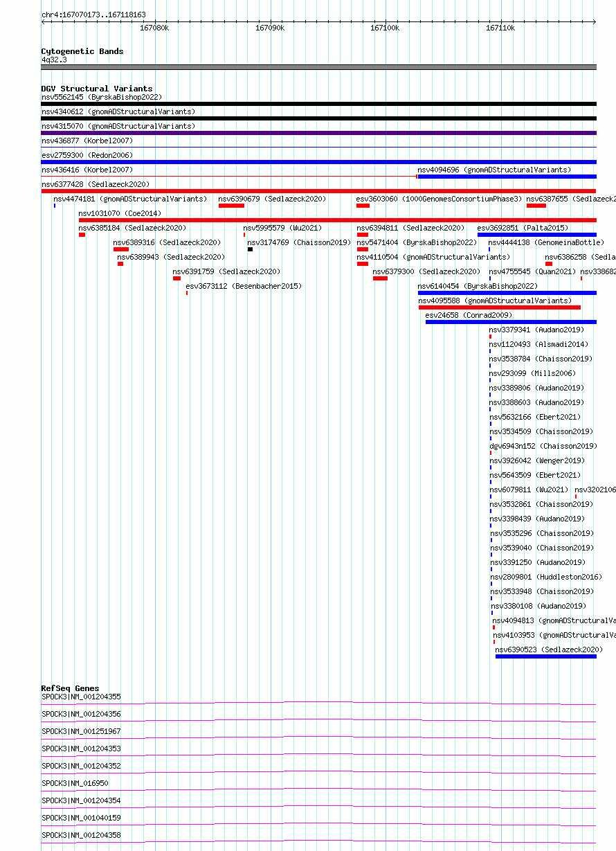Image resolution: width=616 pixels, height=851 pixels.
Task: Click nsv1120493 (Alsmadi2014) label
Action: (x=538, y=344)
